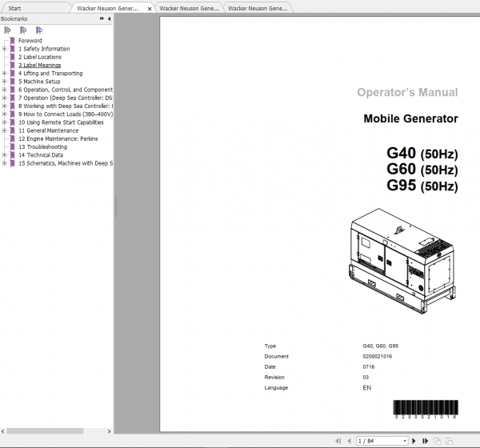Click the next view icon in status bar
Image resolution: width=480 pixels, height=448 pixels.
(449, 441)
